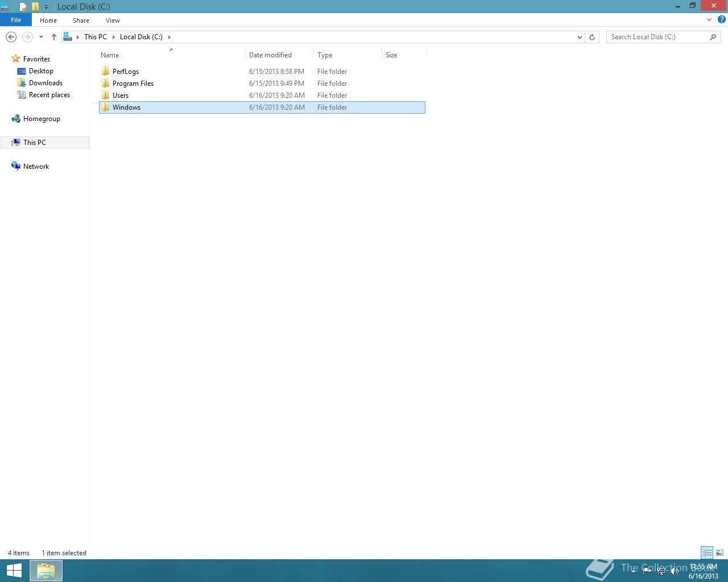Open the address bar history dropdown
The image size is (728, 582).
[x=580, y=37]
